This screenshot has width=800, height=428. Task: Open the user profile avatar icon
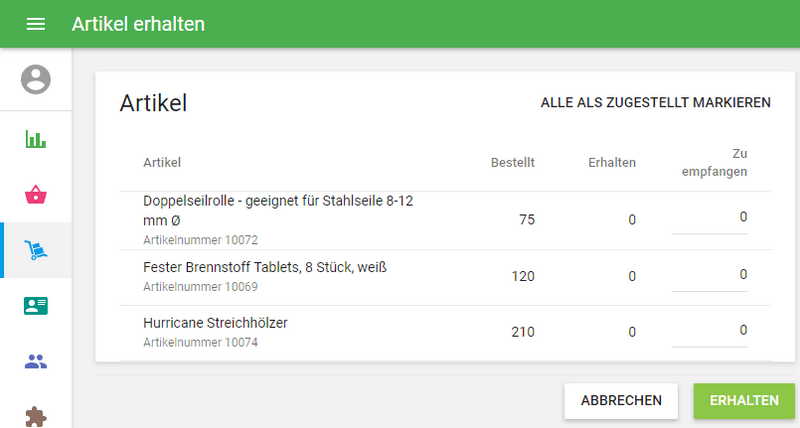[36, 79]
